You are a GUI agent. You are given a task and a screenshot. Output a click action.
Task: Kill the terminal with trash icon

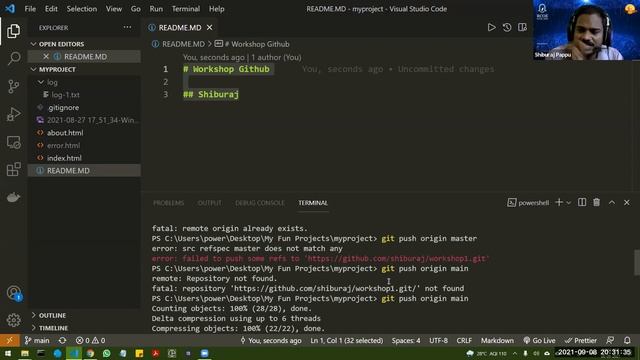point(597,202)
